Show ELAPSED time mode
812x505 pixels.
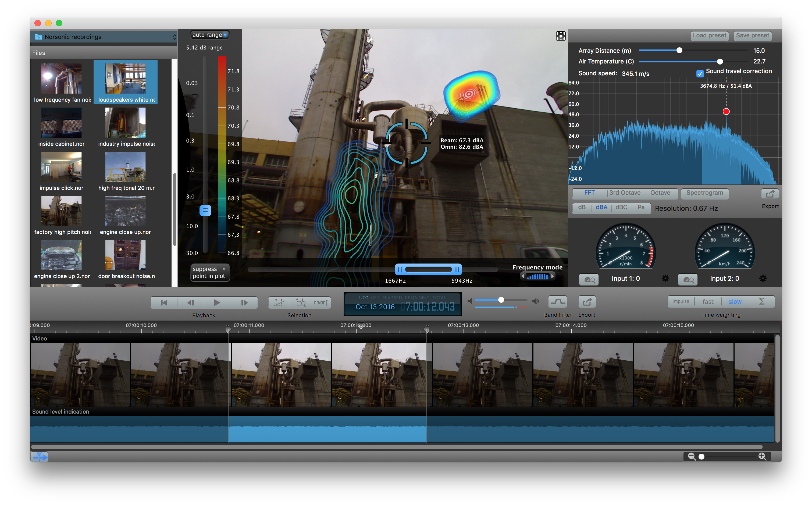(x=392, y=298)
